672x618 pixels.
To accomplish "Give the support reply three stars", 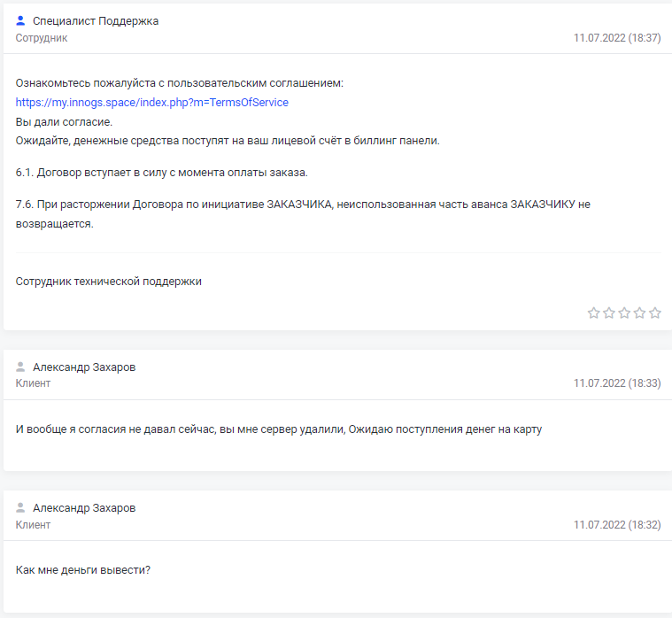I will pos(624,313).
